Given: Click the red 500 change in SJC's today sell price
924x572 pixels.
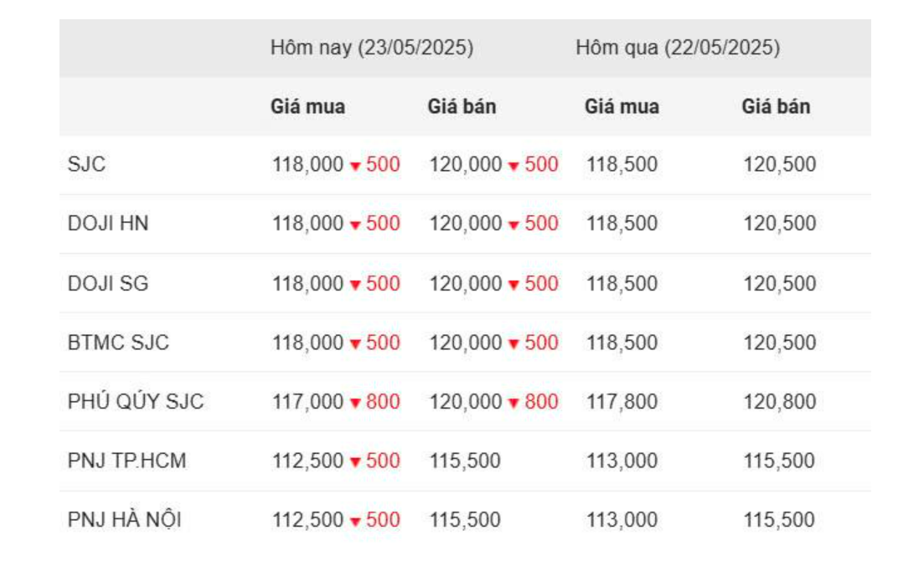Looking at the screenshot, I should click(x=541, y=164).
